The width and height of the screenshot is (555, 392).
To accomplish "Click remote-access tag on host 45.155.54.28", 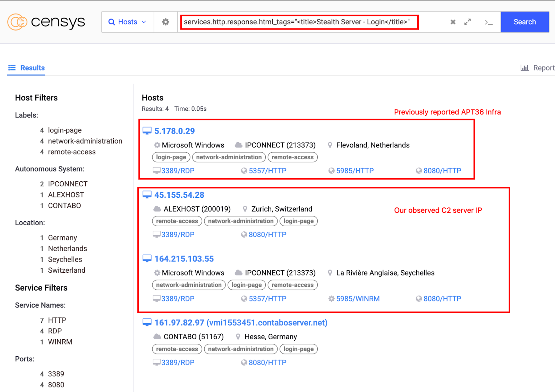I will [177, 221].
